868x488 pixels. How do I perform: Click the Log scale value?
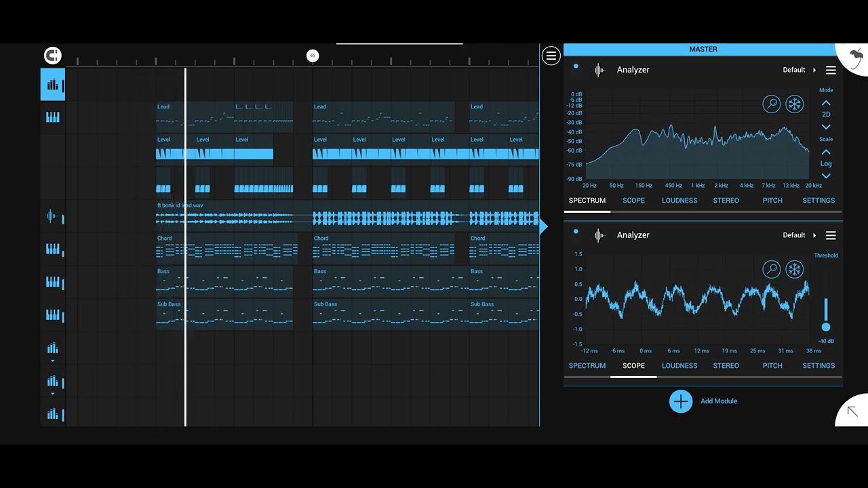[x=826, y=163]
